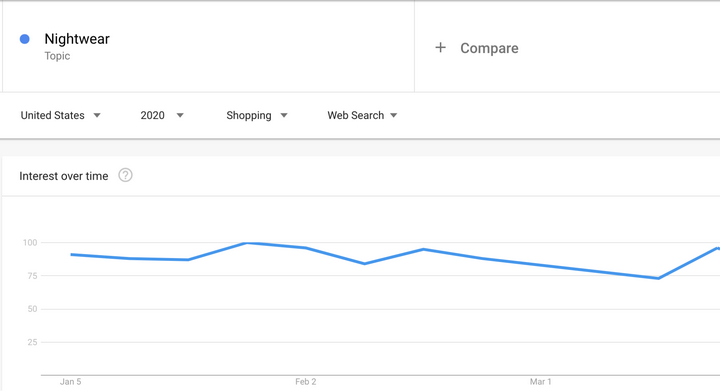This screenshot has width=720, height=391.
Task: Click the Compare text to add term
Action: tap(489, 48)
